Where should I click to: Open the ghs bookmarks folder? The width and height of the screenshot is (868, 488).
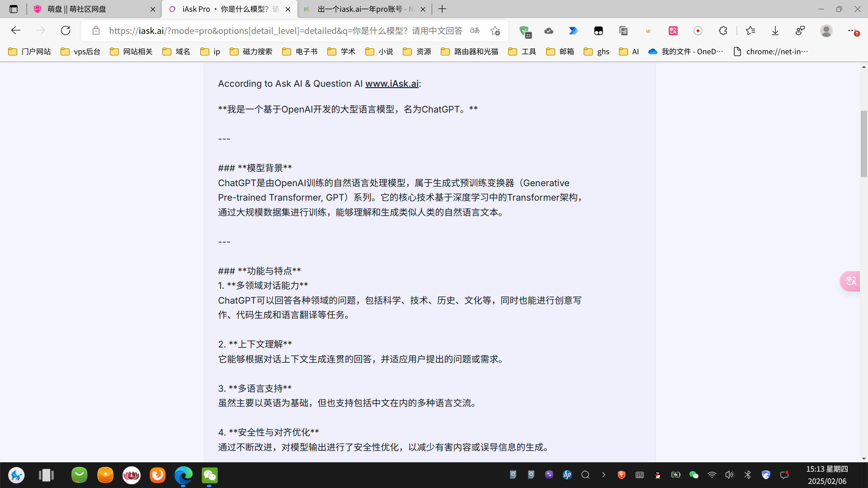[597, 52]
